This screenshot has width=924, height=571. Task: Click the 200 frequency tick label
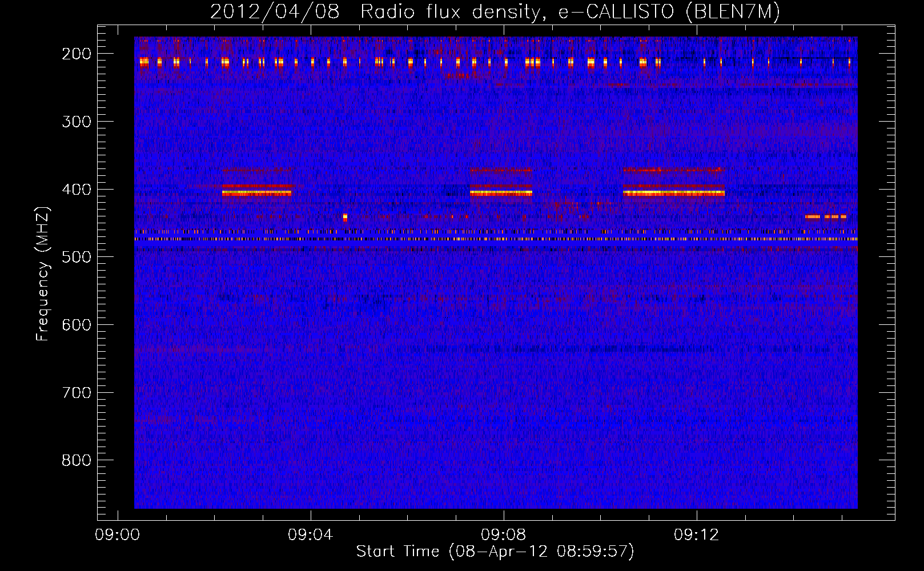(x=77, y=54)
